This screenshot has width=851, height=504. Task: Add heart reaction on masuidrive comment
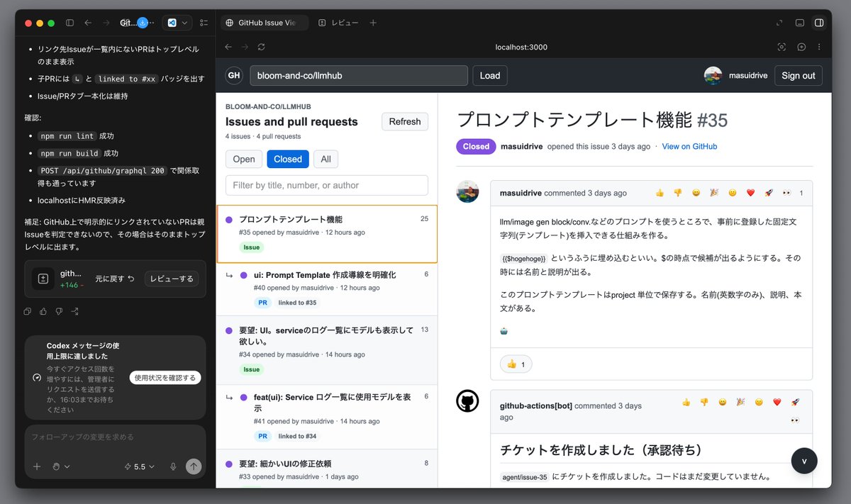[751, 193]
